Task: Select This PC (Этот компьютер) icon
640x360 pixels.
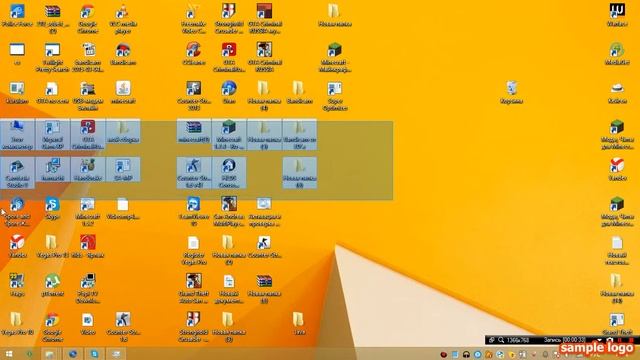Action: click(x=17, y=135)
